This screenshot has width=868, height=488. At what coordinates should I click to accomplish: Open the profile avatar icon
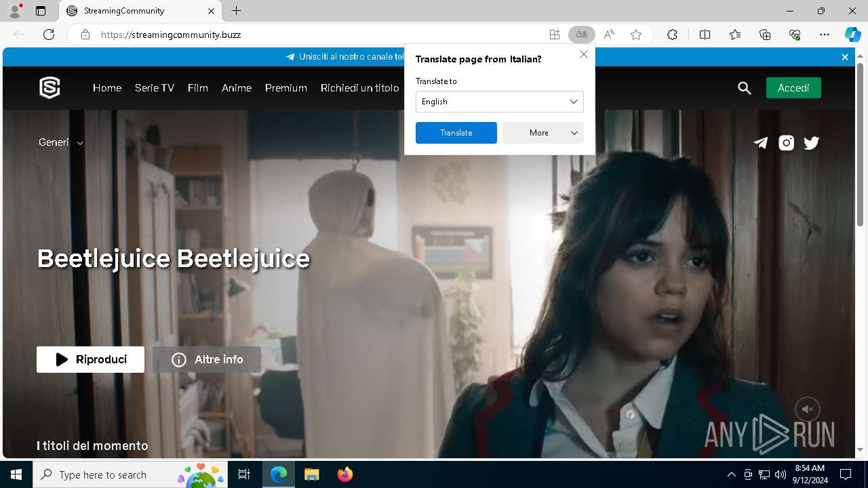coord(14,11)
